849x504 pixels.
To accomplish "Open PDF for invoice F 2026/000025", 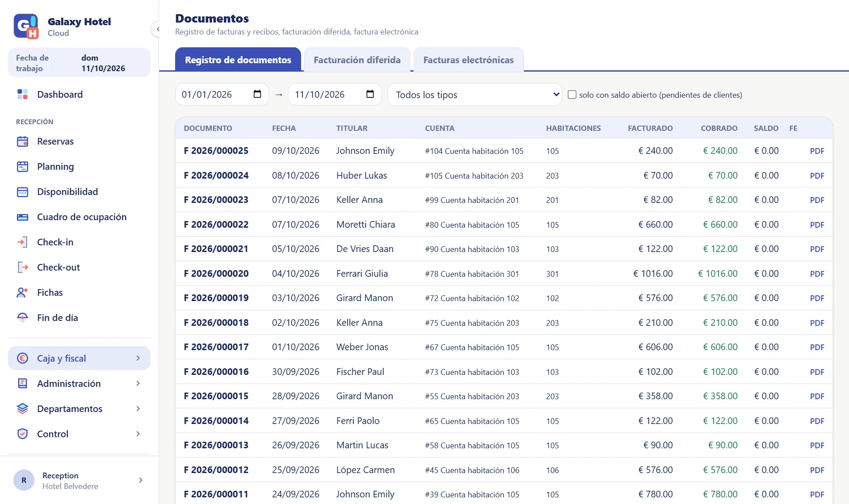I will pos(817,151).
